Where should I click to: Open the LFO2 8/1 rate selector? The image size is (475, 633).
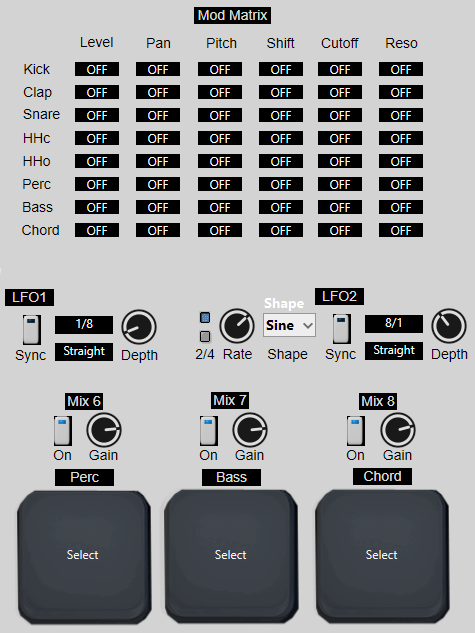(x=394, y=324)
